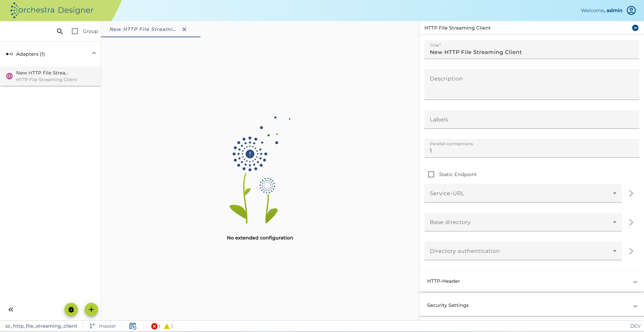Image resolution: width=644 pixels, height=332 pixels.
Task: Click the DEV environment label
Action: 635,326
